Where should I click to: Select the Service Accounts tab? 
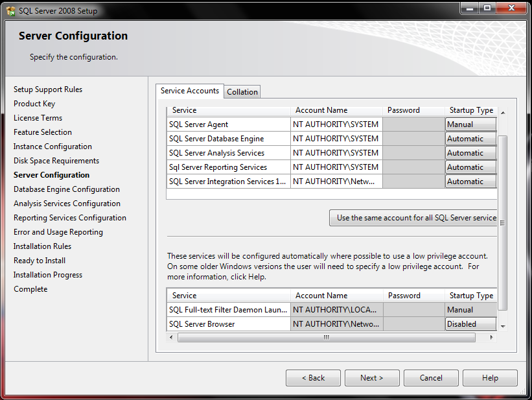[190, 91]
